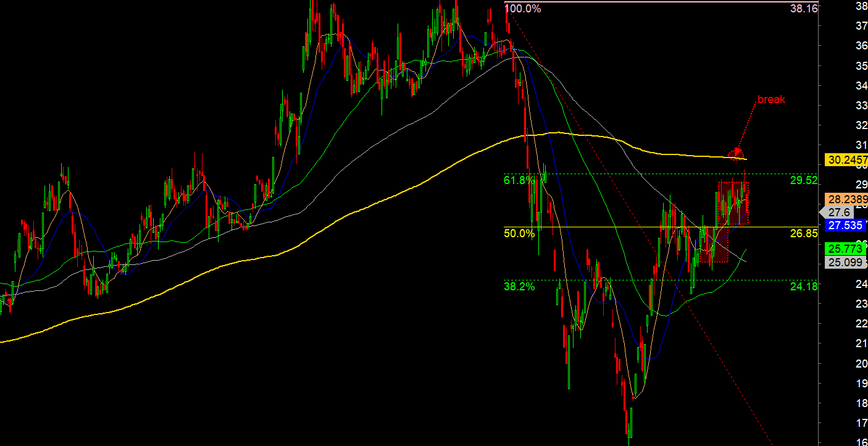Click the 22 price axis label
Screen dimensions: 868x446
point(862,324)
